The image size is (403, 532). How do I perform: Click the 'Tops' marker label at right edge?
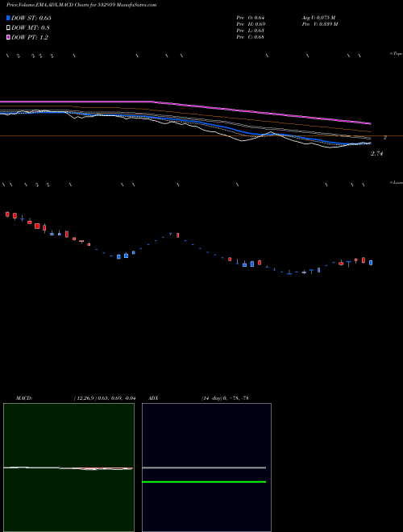[397, 54]
